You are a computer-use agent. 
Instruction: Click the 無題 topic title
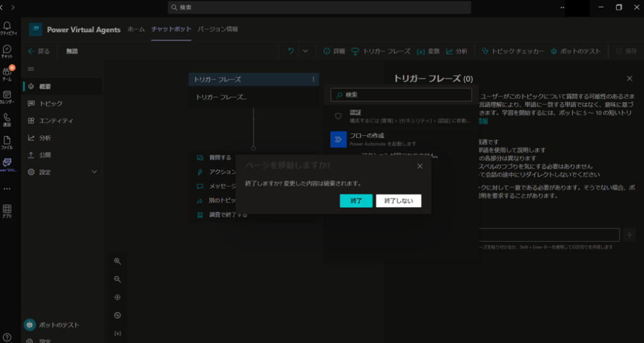(72, 52)
